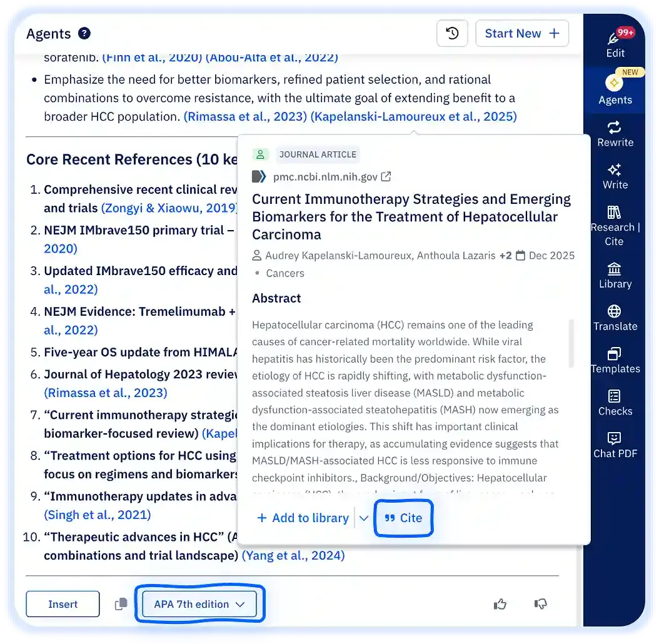The width and height of the screenshot is (659, 644).
Task: Click the abstract scrollbar in the popup
Action: click(571, 343)
